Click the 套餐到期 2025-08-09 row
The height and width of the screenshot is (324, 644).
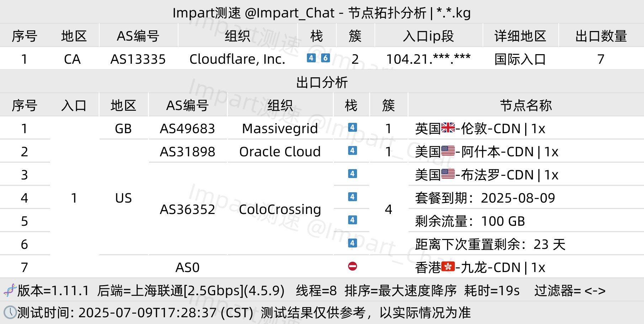(485, 198)
